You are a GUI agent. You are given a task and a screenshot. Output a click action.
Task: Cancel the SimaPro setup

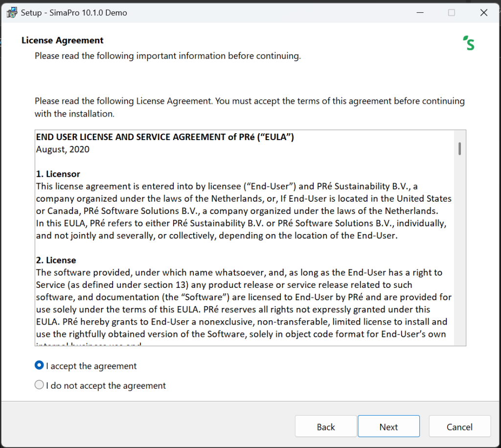459,426
